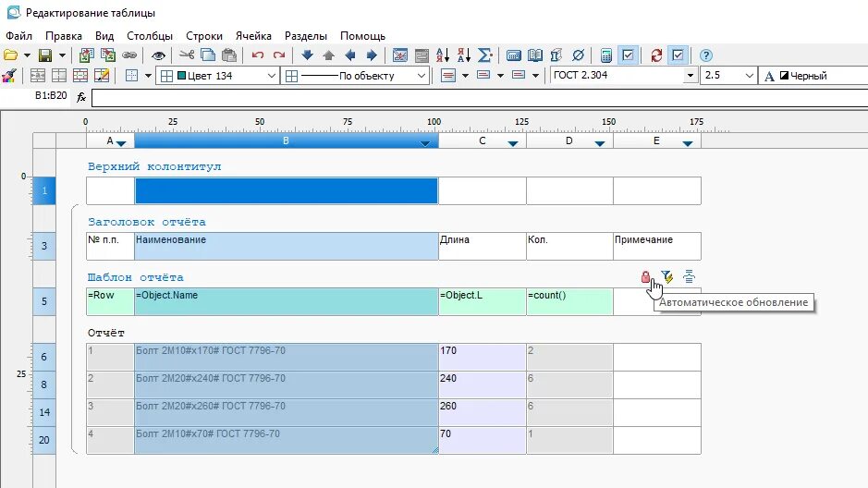868x488 pixels.
Task: Select the =Object.Name template cell
Action: tap(287, 301)
